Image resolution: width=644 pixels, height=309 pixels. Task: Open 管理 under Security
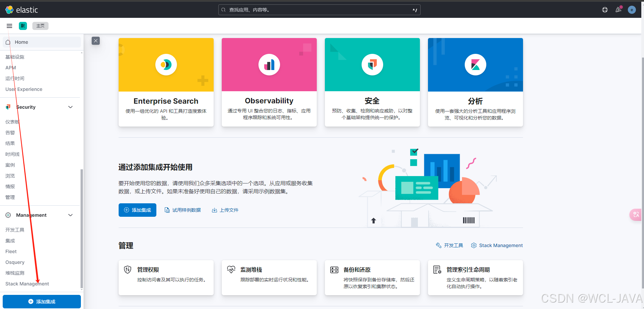(x=10, y=197)
